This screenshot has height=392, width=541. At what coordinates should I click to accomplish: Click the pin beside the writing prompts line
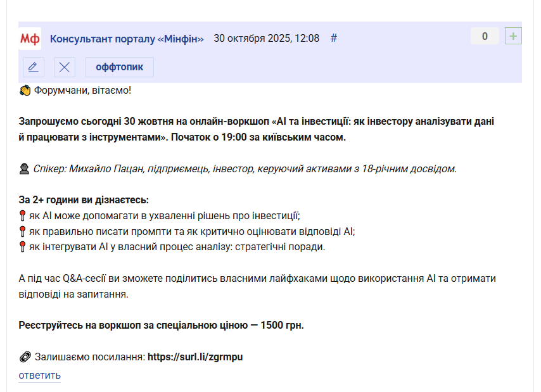(23, 231)
